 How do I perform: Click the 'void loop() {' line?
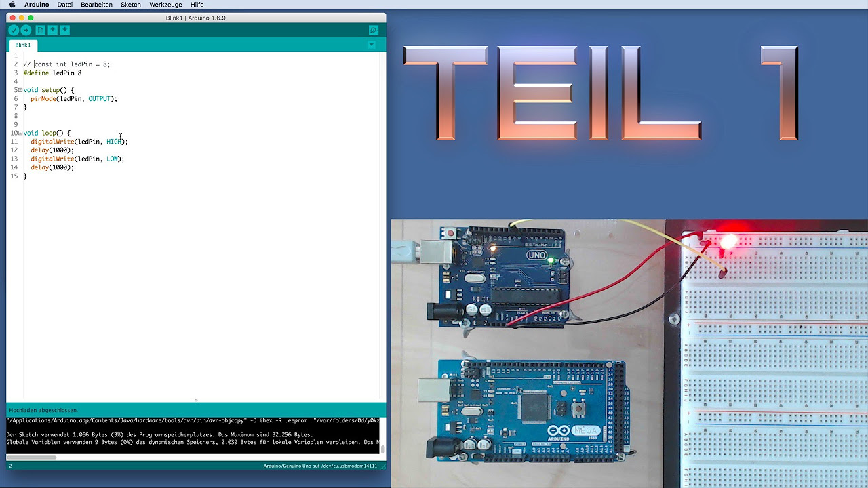click(x=47, y=133)
